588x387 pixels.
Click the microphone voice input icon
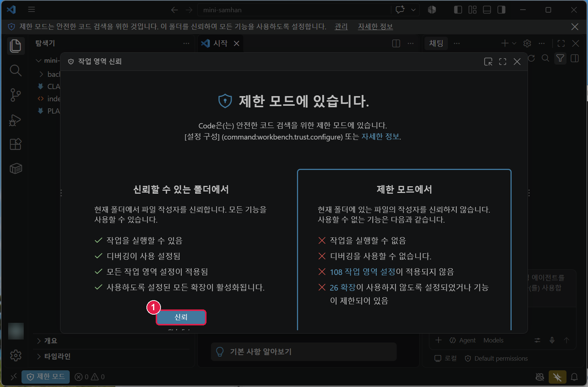pyautogui.click(x=552, y=340)
